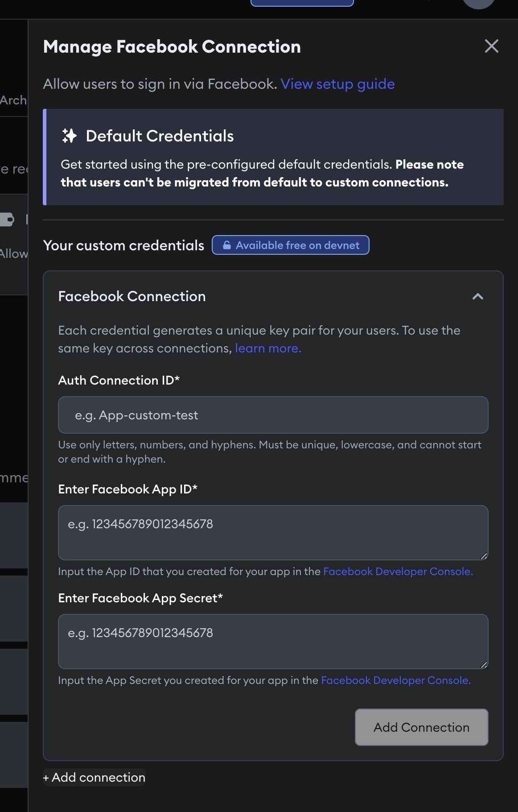Click the sparkle icon beside Default Credentials
The width and height of the screenshot is (518, 812).
pyautogui.click(x=69, y=136)
